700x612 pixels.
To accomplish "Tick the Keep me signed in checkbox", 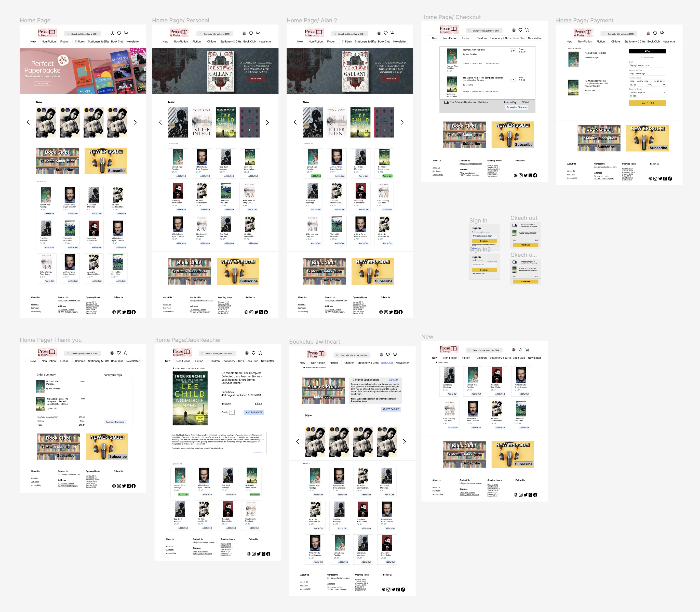I will tap(472, 273).
